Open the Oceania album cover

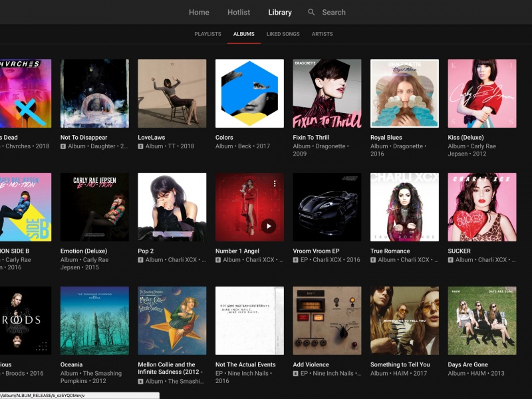point(94,321)
